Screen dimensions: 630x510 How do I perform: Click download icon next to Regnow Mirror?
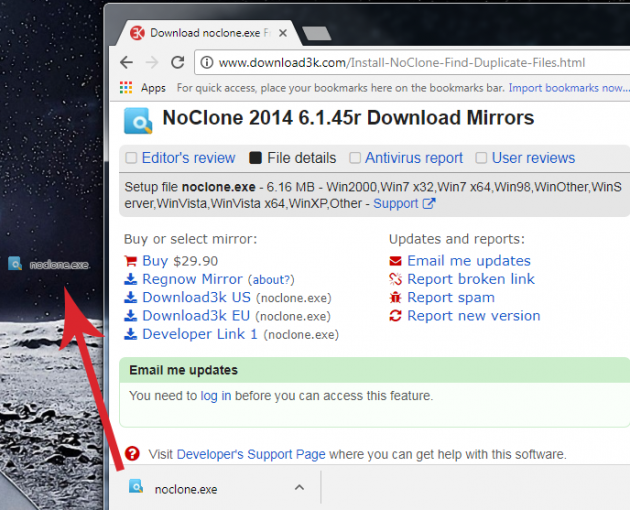(130, 279)
